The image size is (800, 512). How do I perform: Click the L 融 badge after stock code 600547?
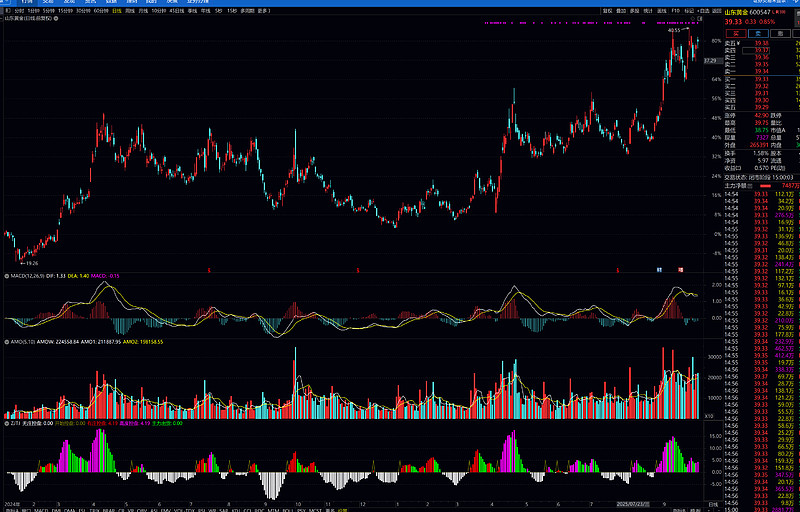coord(779,12)
